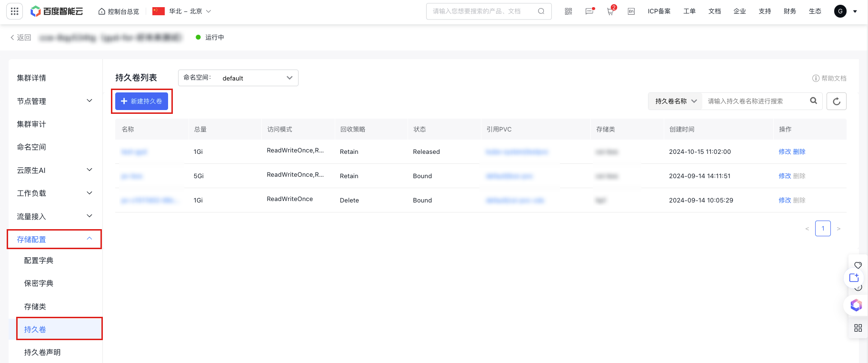This screenshot has width=868, height=363.
Task: Open 控制台总览 home link
Action: click(x=119, y=11)
